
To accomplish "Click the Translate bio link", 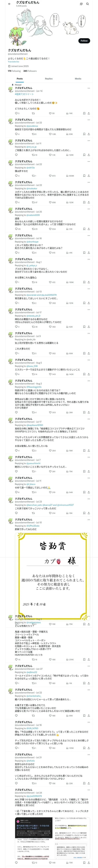I will click(x=14, y=62).
